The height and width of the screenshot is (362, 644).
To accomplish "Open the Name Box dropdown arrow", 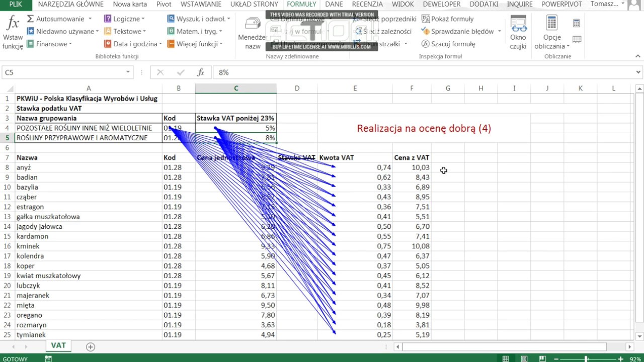I will coord(128,72).
